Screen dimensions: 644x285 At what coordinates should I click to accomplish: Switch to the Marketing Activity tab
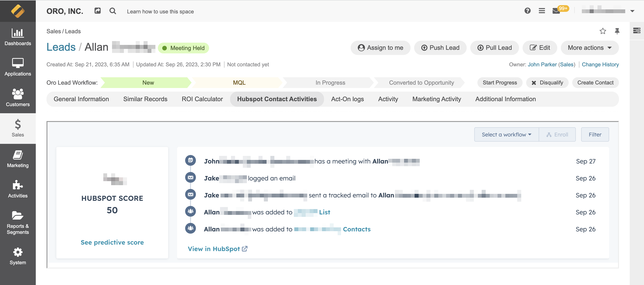click(x=436, y=99)
